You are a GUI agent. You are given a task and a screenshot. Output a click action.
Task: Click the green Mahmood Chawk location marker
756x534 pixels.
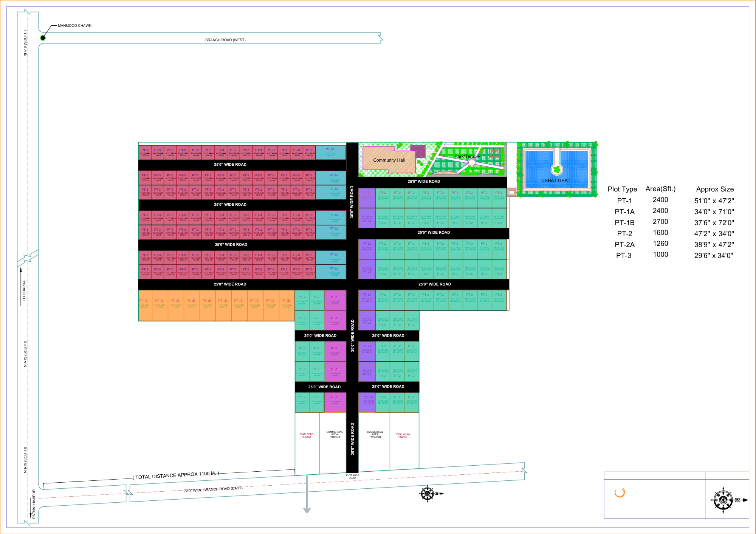pos(43,38)
